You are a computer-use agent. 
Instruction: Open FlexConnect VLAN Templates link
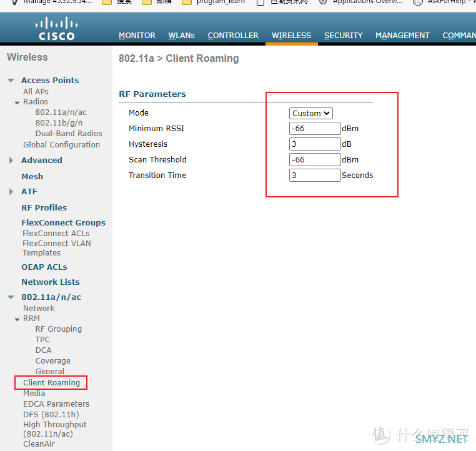point(57,248)
